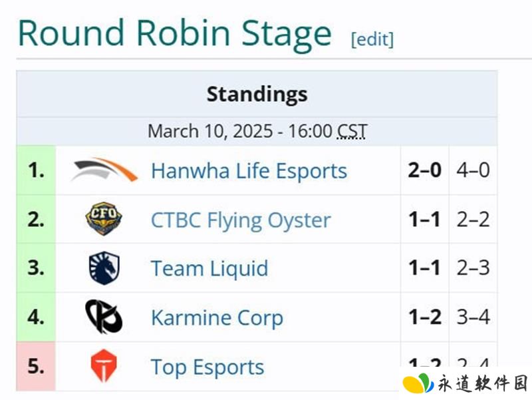Click the edit link beside Round Robin Stage
The image size is (532, 400).
(x=372, y=39)
